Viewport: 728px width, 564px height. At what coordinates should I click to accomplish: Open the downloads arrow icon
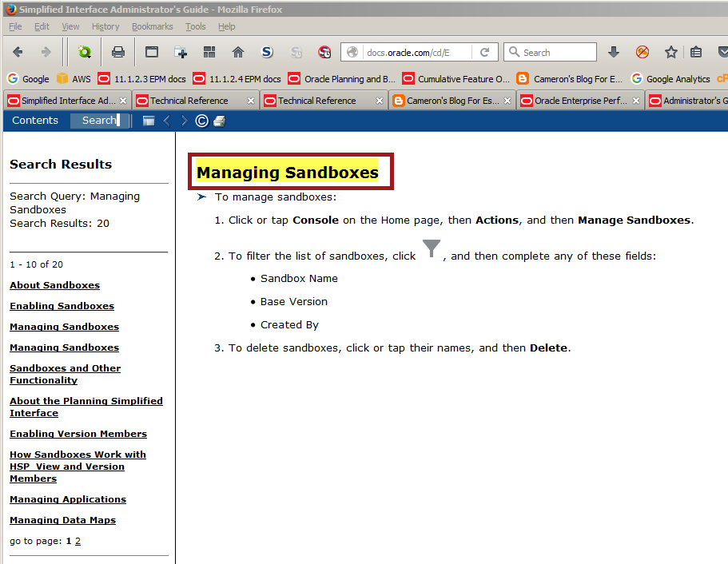pos(613,52)
